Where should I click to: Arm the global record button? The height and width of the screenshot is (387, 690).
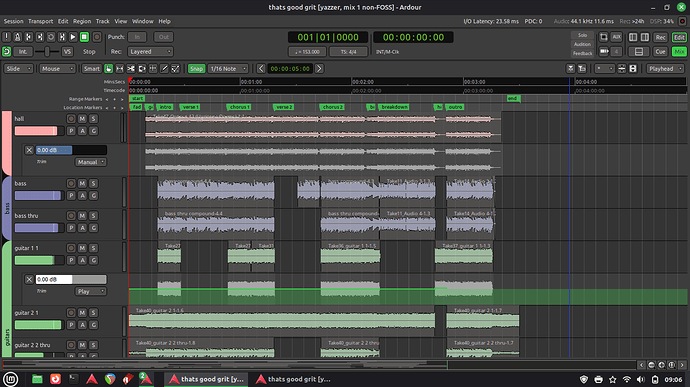coord(97,37)
